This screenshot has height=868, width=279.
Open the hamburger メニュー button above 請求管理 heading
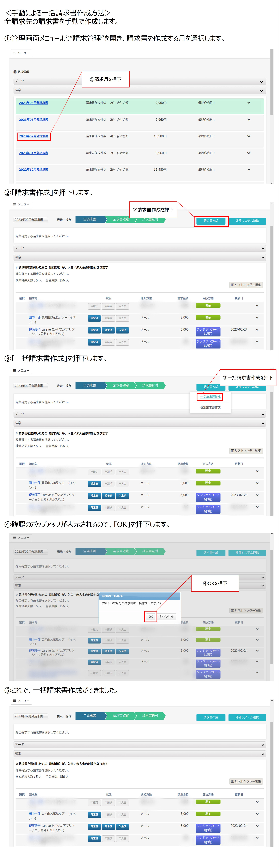point(21,53)
